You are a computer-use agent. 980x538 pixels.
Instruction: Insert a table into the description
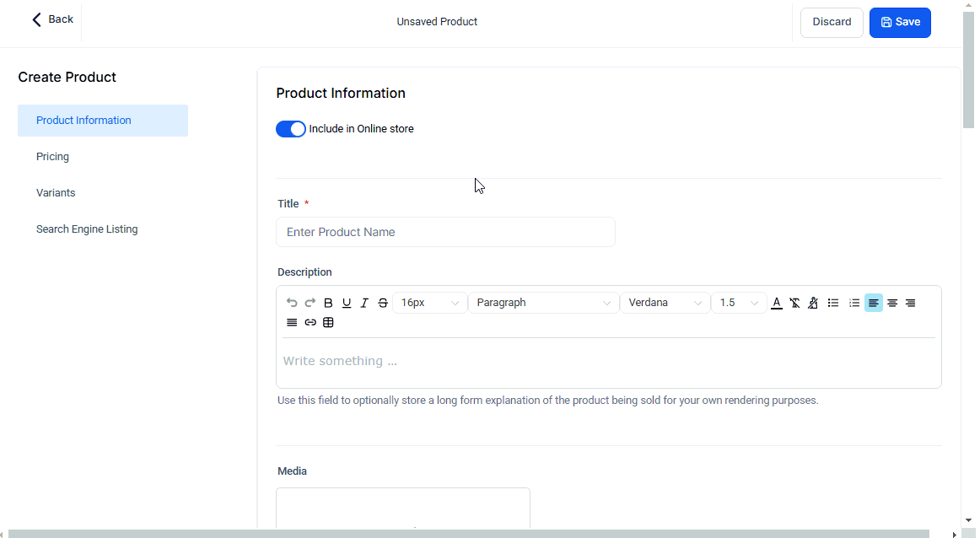[328, 322]
